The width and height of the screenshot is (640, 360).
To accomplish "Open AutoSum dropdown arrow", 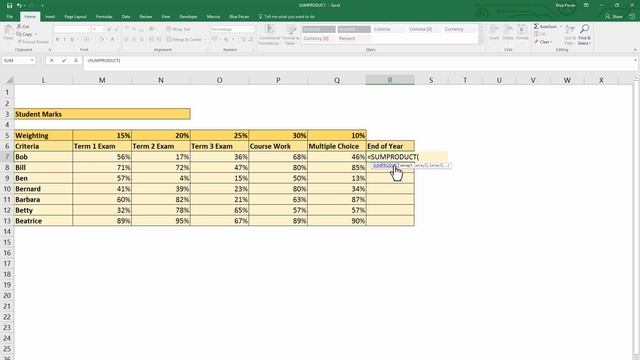I will (x=560, y=26).
